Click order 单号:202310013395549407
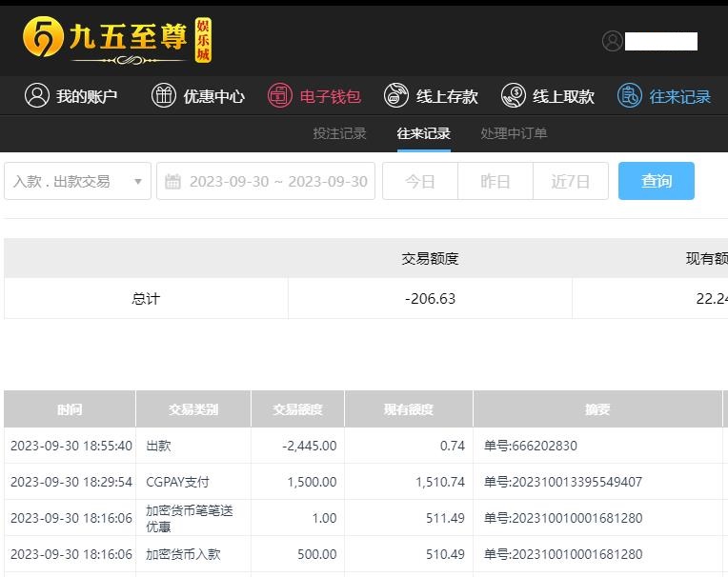The image size is (728, 577). coord(563,482)
